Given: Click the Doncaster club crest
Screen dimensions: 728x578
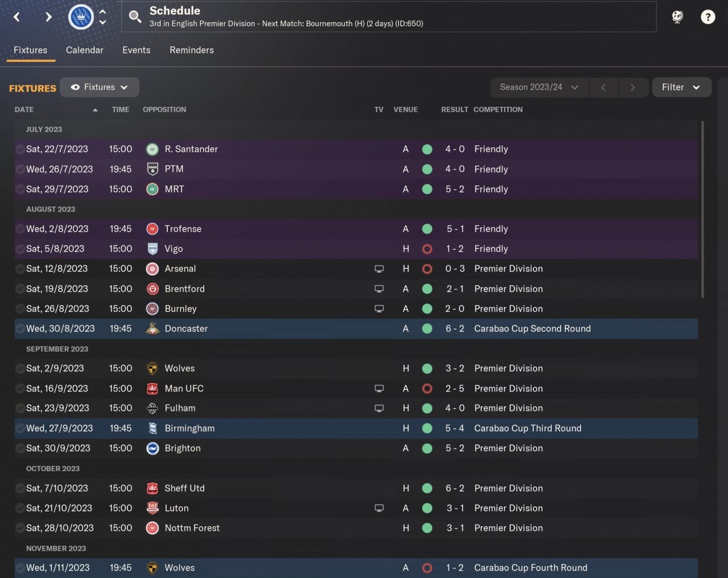Looking at the screenshot, I should point(152,328).
